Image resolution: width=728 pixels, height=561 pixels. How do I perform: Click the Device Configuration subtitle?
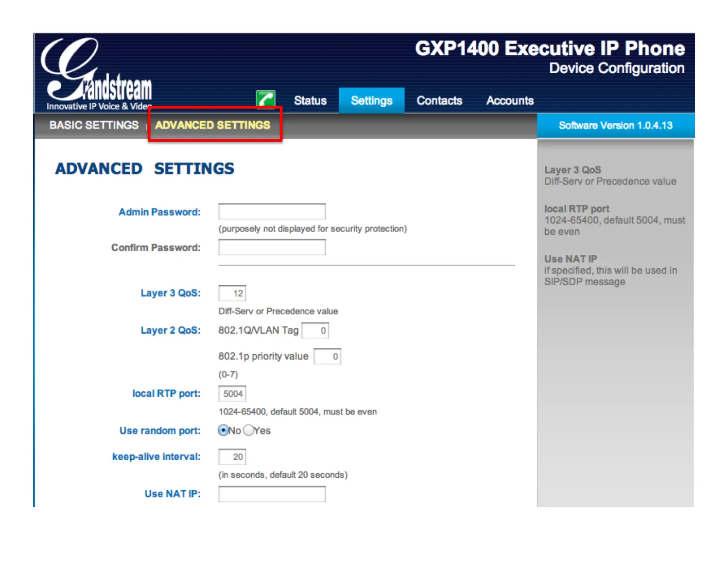point(617,68)
